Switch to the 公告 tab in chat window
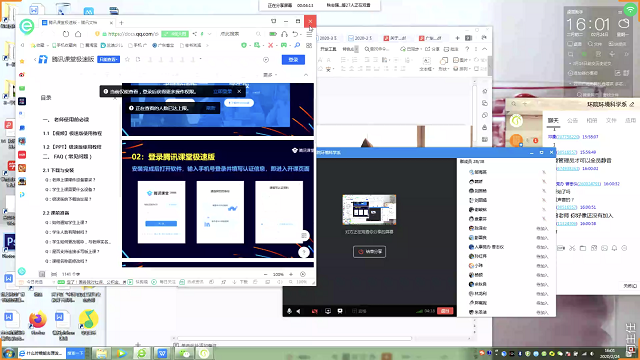 [x=572, y=120]
